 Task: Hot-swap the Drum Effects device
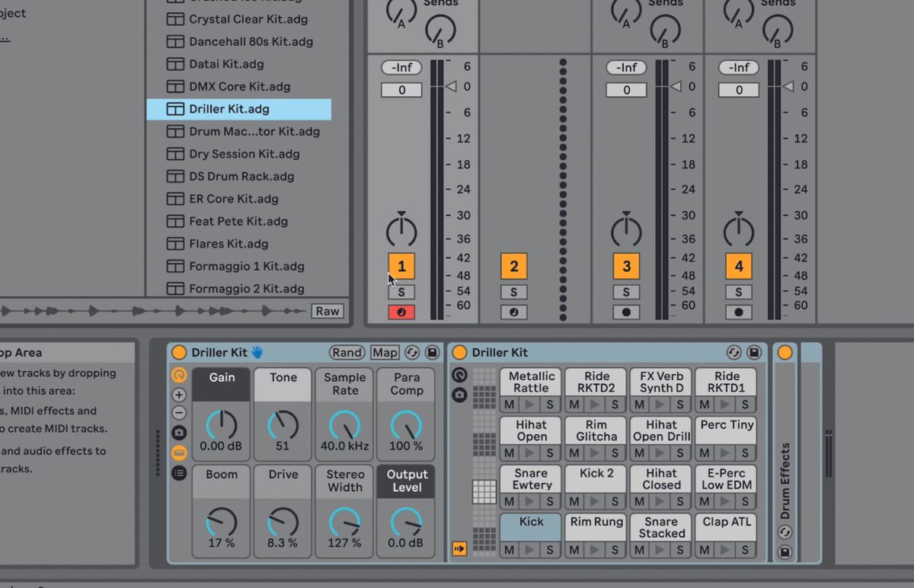click(x=785, y=532)
